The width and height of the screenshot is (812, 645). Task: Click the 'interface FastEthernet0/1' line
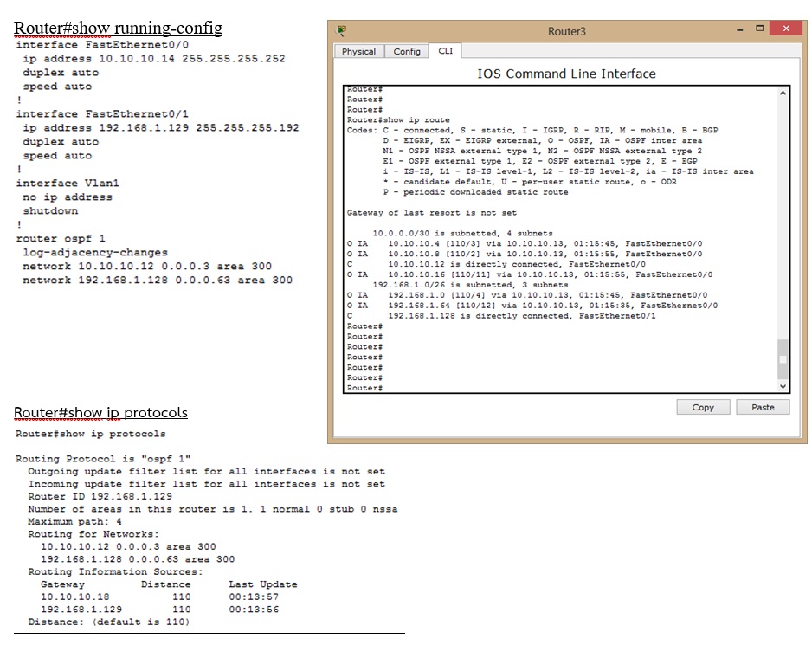(102, 114)
